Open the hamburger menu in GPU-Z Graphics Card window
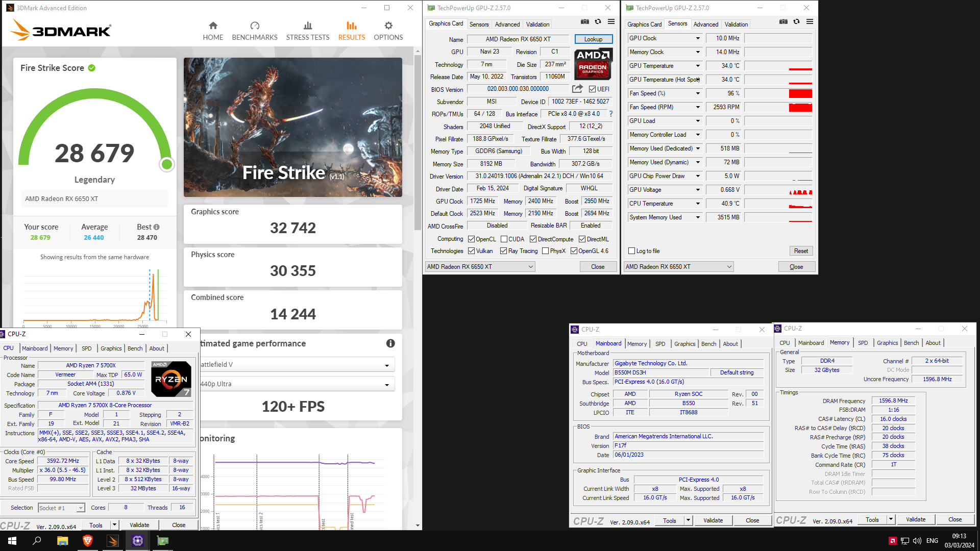Viewport: 980px width, 551px height. coord(611,22)
